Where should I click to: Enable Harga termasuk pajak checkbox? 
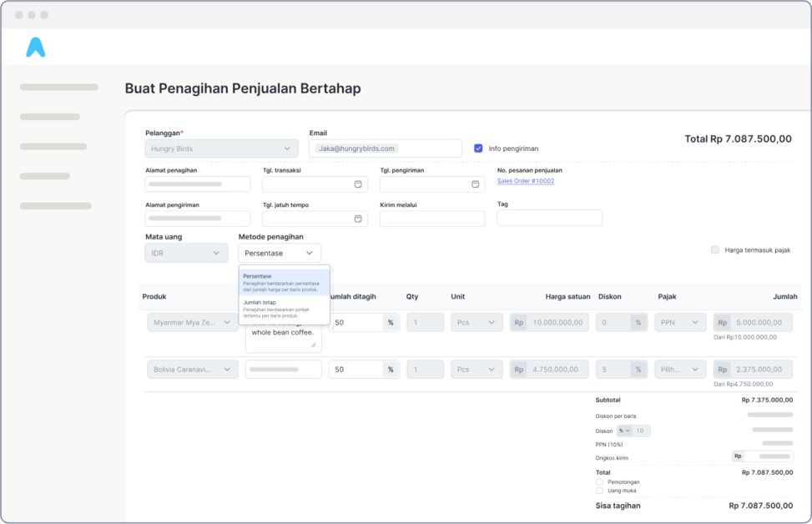714,249
